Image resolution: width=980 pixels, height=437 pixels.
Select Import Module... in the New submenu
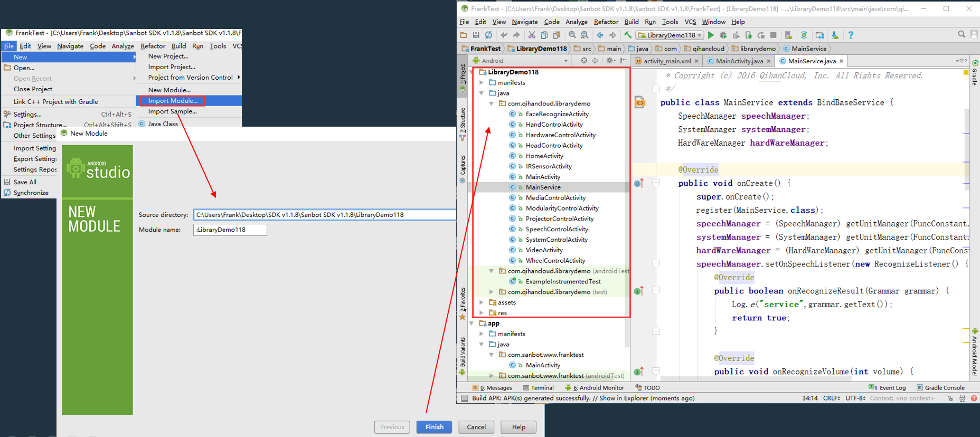pyautogui.click(x=189, y=101)
